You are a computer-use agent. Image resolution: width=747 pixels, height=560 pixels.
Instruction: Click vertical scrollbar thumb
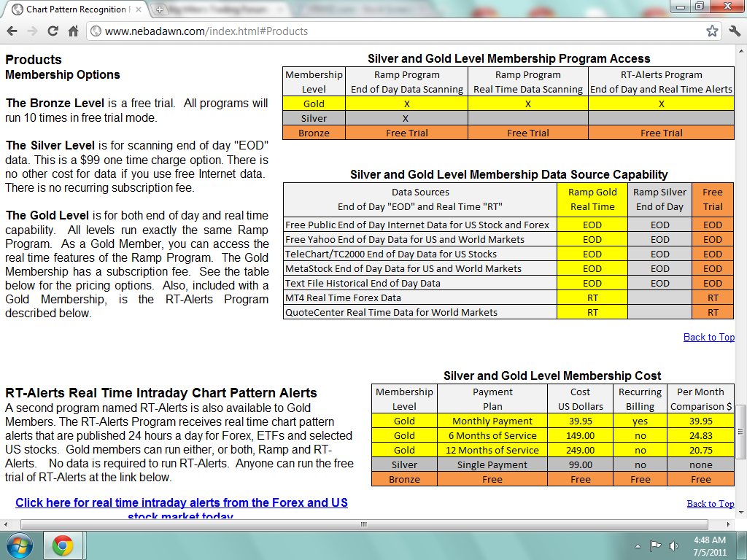click(741, 432)
